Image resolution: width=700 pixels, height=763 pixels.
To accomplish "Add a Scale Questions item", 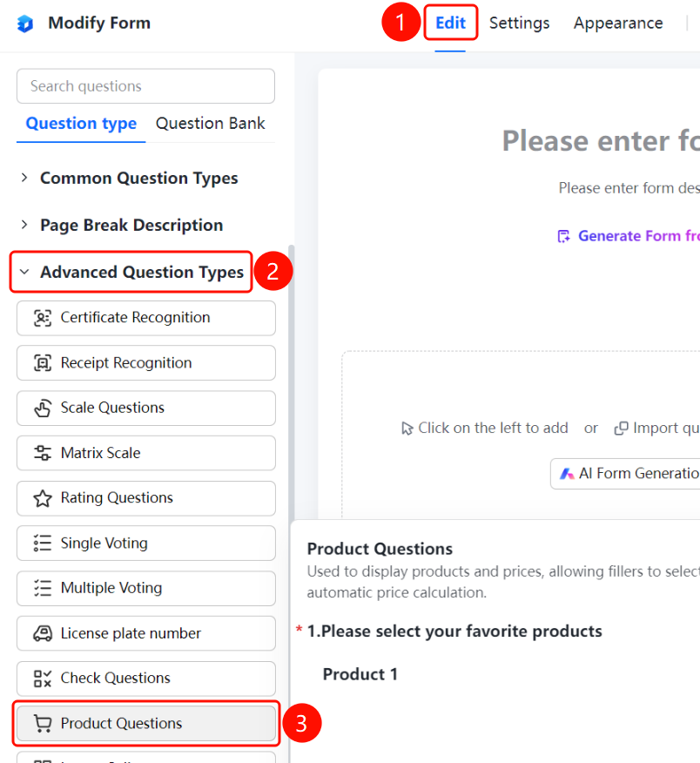I will [x=146, y=408].
